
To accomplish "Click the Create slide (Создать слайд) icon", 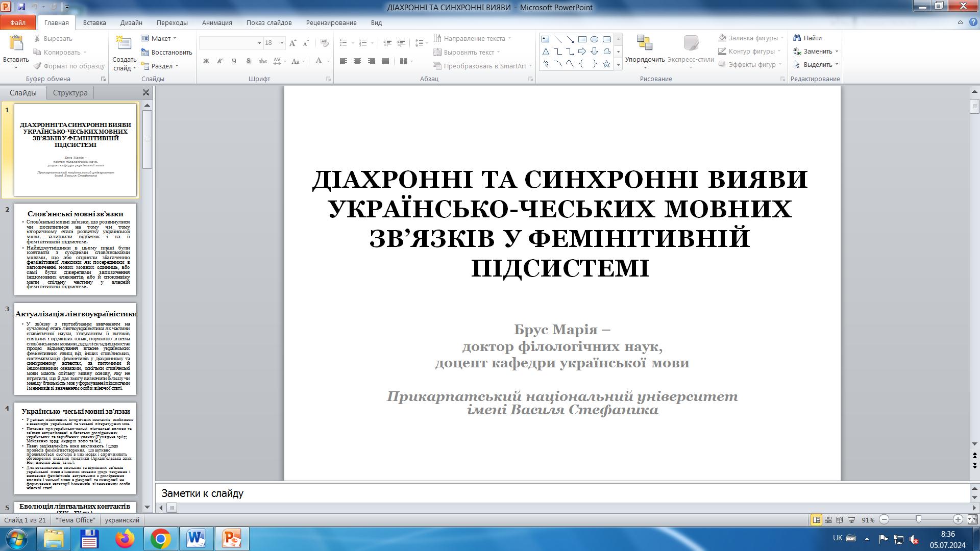I will tap(124, 44).
